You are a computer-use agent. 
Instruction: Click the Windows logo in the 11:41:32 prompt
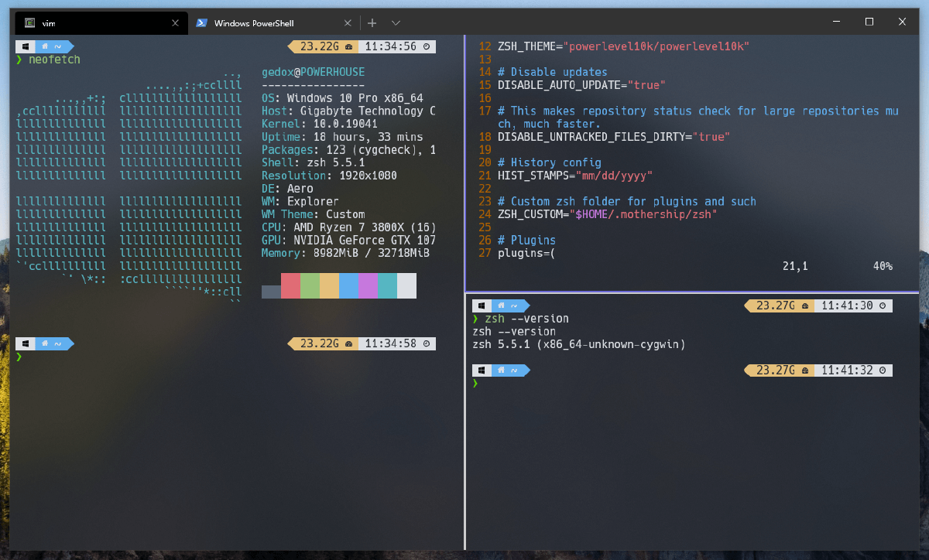[x=482, y=370]
